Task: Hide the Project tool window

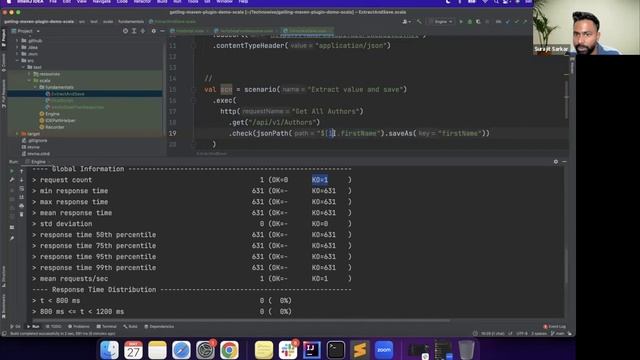Action: point(162,31)
